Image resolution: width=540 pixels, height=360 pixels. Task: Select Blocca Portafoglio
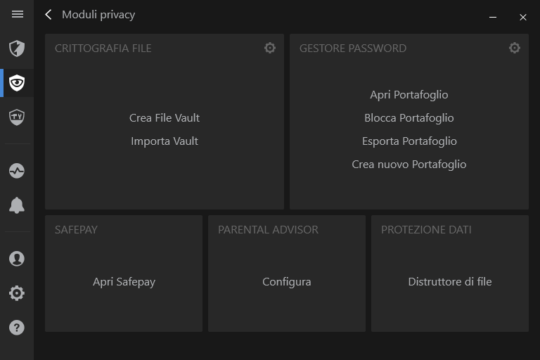[x=409, y=118]
